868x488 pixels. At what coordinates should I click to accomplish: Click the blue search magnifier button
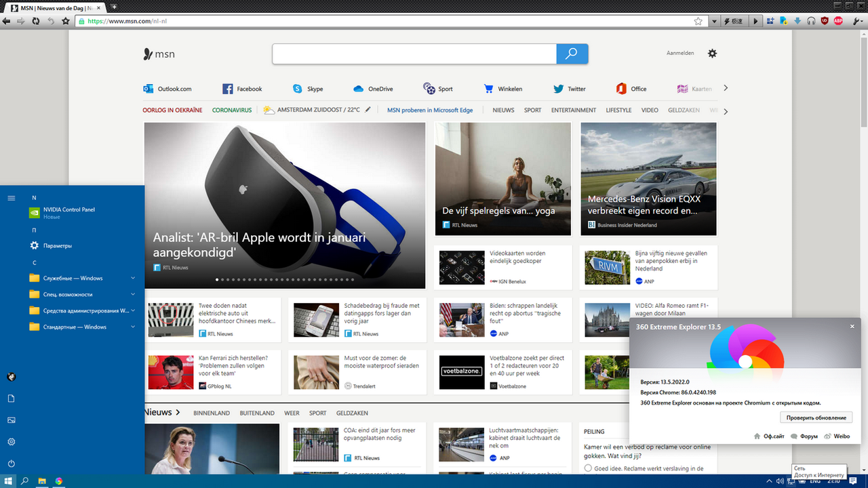point(572,54)
